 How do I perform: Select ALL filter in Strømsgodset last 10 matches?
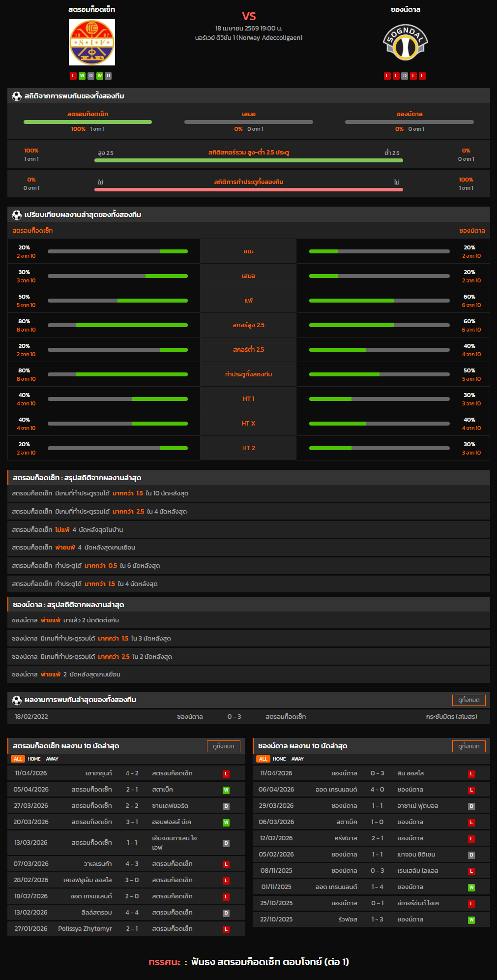pos(18,759)
